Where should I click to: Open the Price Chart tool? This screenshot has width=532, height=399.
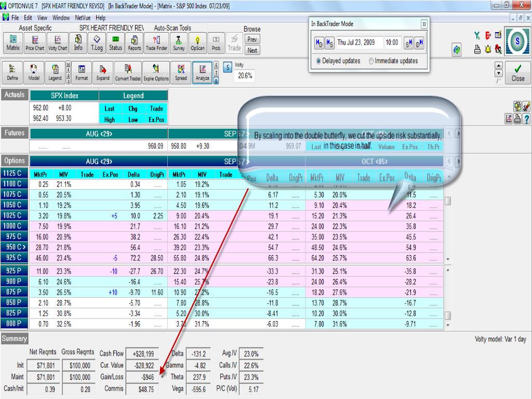pos(35,43)
